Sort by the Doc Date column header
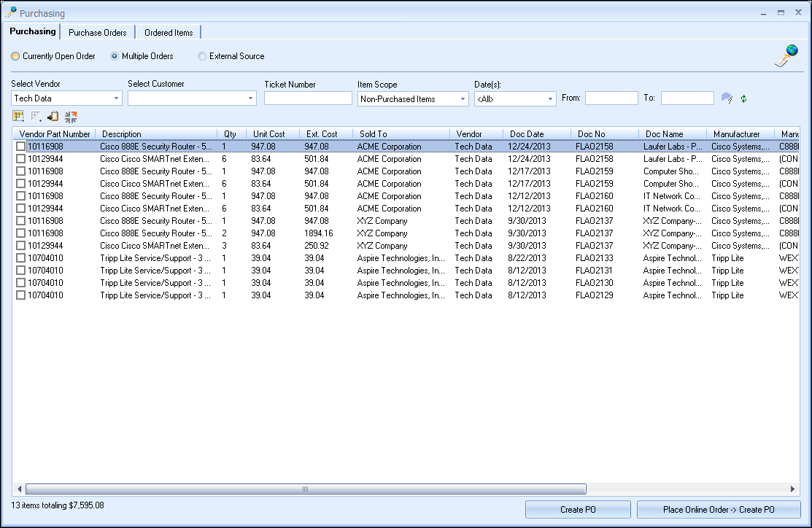The image size is (812, 528). click(537, 134)
